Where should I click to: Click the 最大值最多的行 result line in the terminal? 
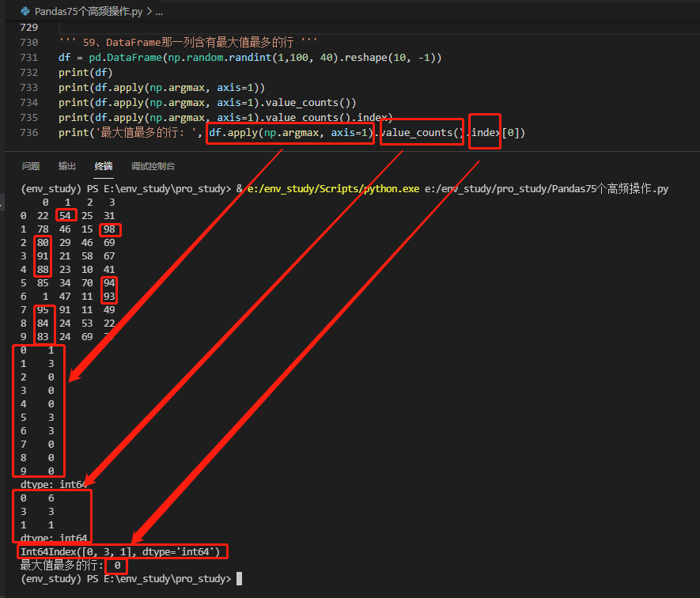tap(70, 566)
